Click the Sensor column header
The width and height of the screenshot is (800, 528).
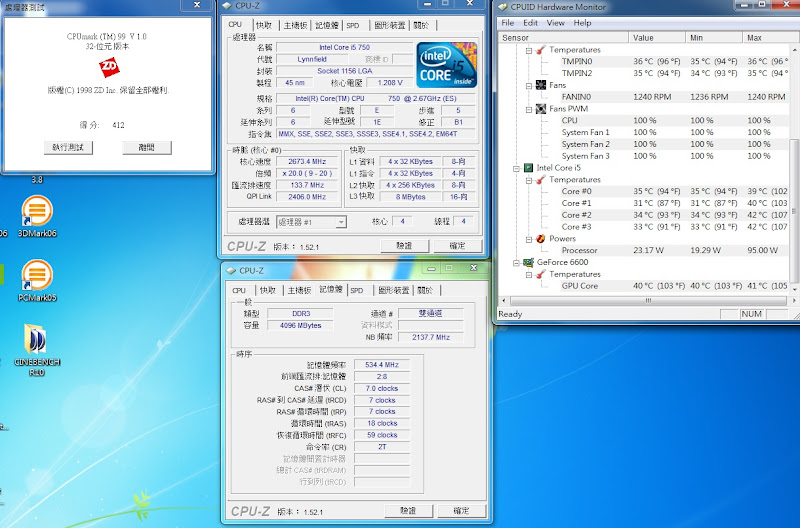click(563, 38)
